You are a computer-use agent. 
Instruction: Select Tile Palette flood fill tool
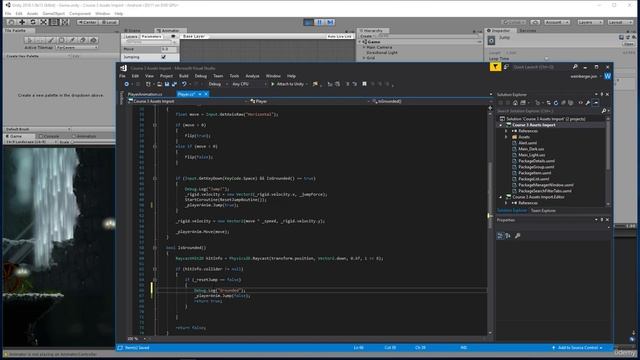tap(93, 40)
